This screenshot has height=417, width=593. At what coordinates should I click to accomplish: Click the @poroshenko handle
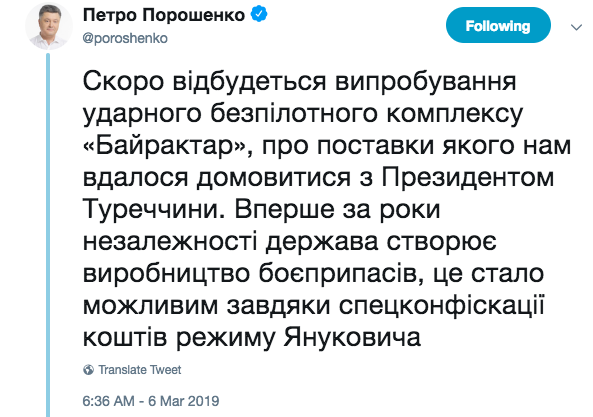pos(125,38)
